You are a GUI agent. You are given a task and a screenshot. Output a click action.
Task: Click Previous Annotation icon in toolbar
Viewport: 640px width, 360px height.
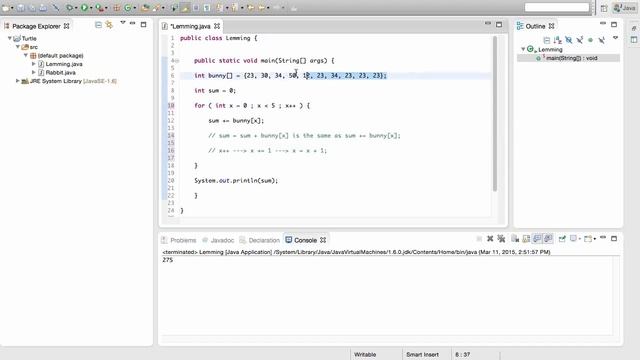click(x=234, y=8)
